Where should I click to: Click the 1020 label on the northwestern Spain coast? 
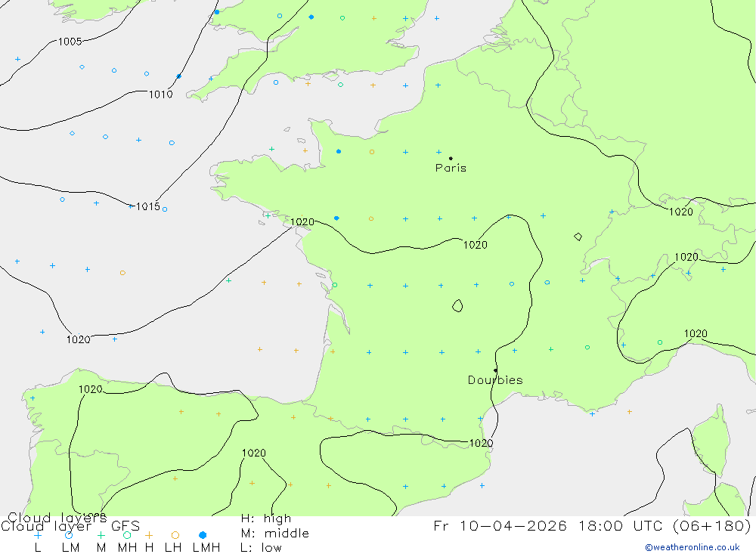(90, 389)
